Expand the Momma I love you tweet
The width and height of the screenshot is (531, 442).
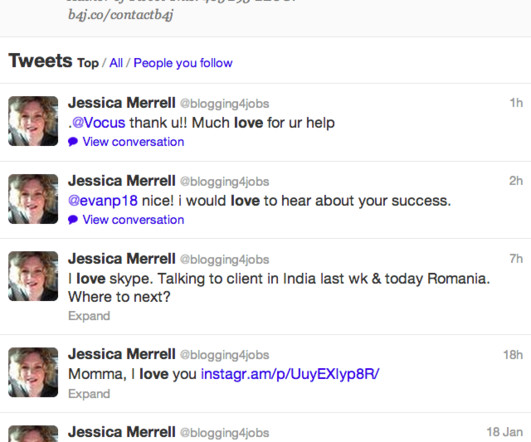pos(89,394)
